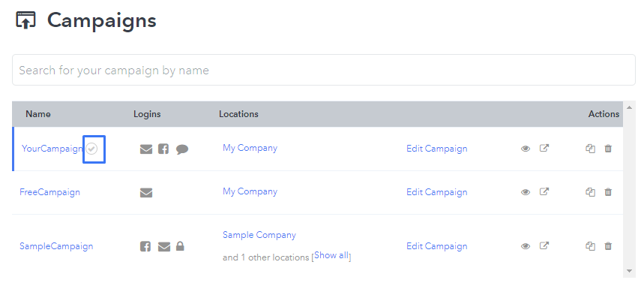Expand locations with Show all link
Screen dimensions: 644x292
pyautogui.click(x=331, y=255)
